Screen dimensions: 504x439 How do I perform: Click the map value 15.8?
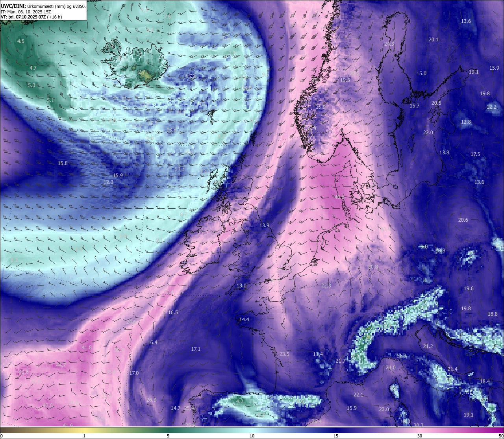pos(63,163)
